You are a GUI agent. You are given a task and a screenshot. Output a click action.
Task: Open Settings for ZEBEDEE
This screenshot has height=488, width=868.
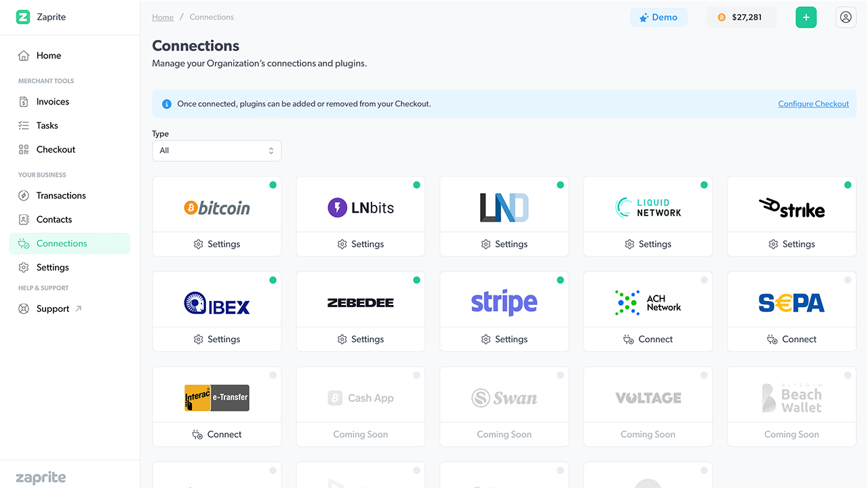361,339
